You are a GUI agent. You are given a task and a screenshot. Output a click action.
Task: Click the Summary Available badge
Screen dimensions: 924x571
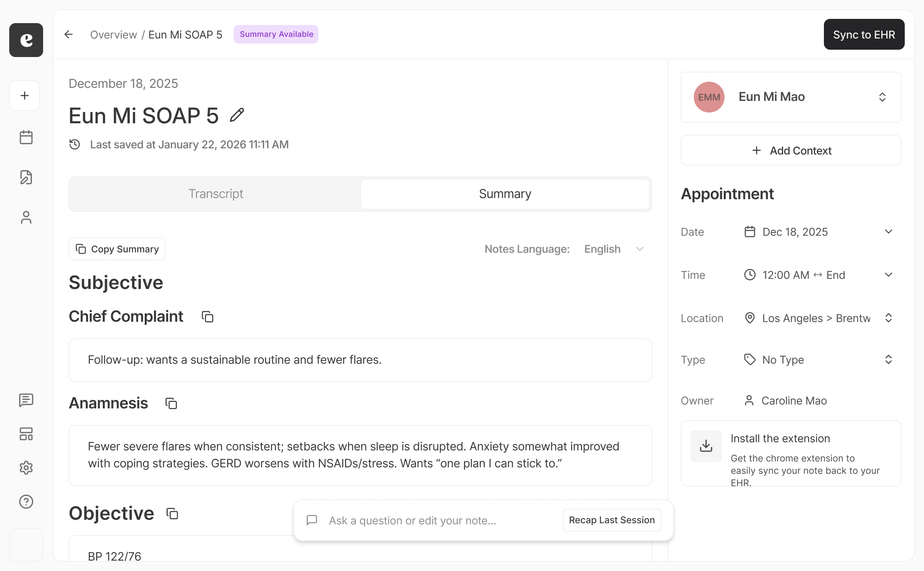276,34
